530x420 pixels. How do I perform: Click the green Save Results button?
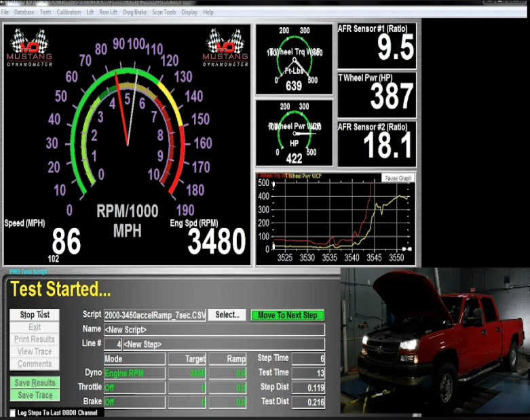pyautogui.click(x=35, y=383)
